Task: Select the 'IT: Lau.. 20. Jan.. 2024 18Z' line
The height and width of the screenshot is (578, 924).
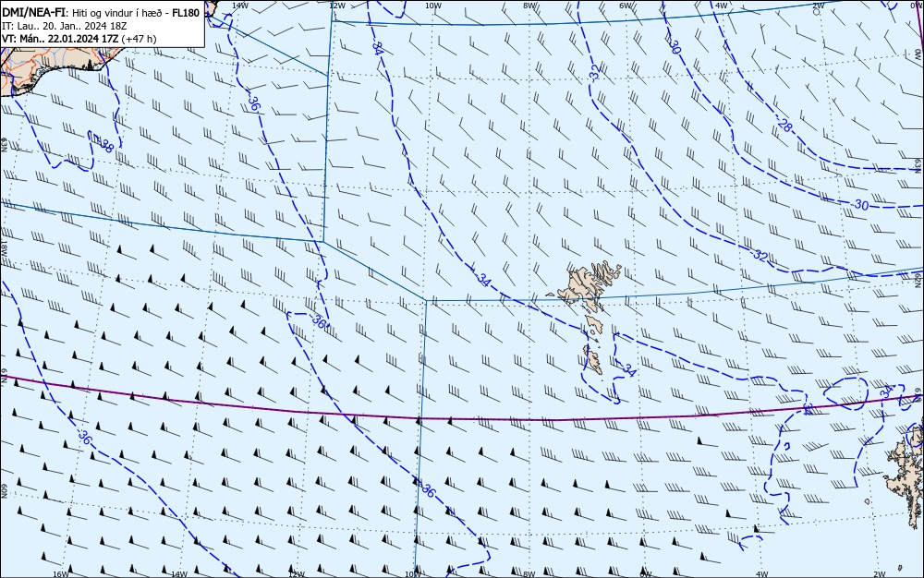Action: tap(65, 26)
